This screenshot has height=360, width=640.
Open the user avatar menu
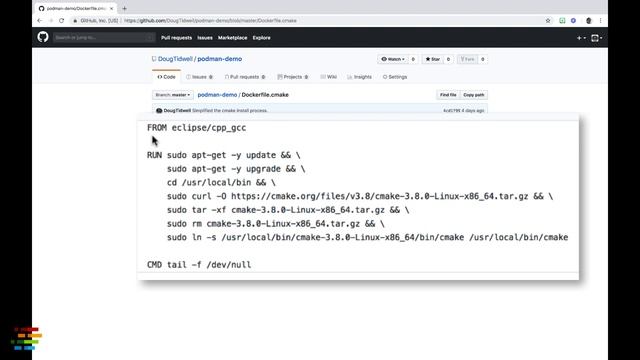(596, 38)
